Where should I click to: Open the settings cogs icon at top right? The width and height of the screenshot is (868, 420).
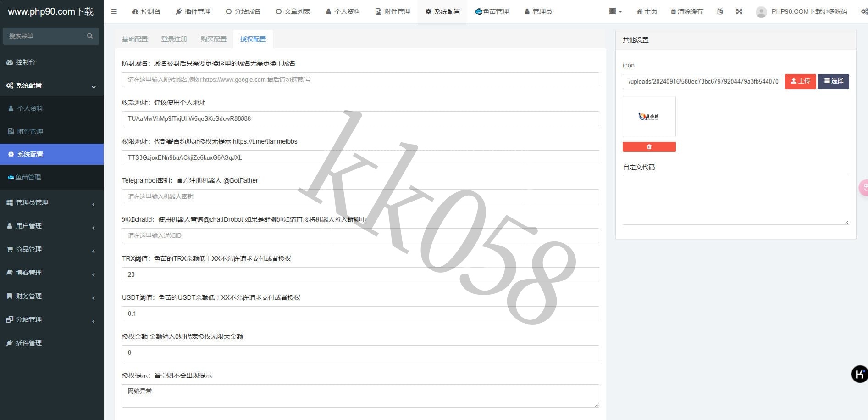point(863,11)
